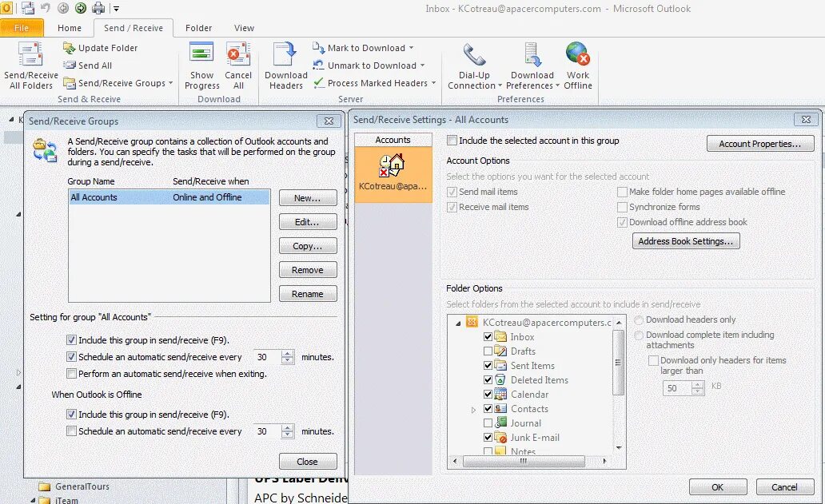Screen dimensions: 825x504
Task: Check Journal folder checkbox
Action: (488, 423)
